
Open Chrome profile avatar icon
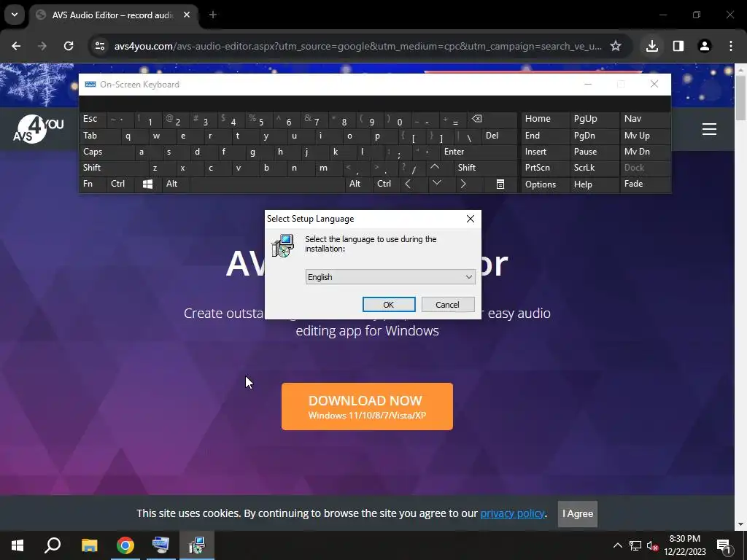pyautogui.click(x=704, y=46)
